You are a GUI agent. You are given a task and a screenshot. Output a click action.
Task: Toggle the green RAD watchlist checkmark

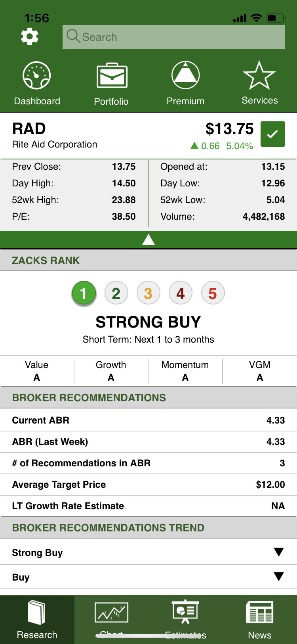coord(272,134)
